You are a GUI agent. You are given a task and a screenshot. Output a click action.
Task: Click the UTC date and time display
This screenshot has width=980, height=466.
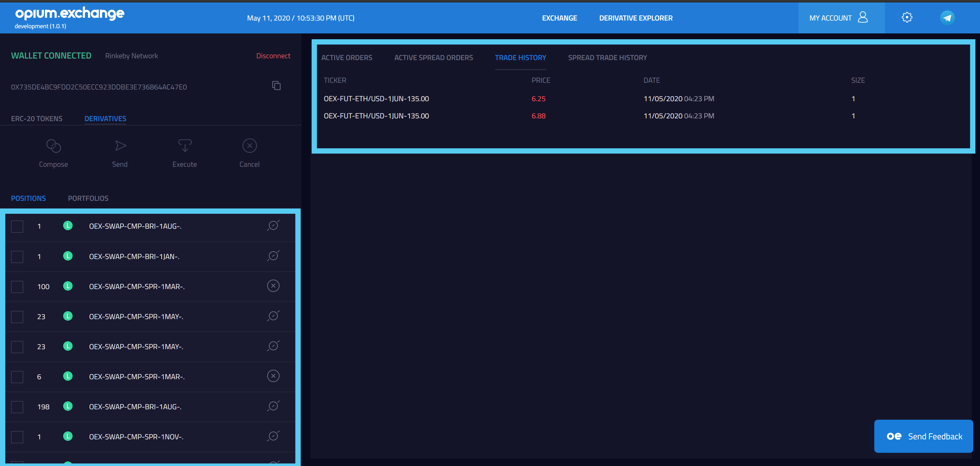tap(301, 18)
